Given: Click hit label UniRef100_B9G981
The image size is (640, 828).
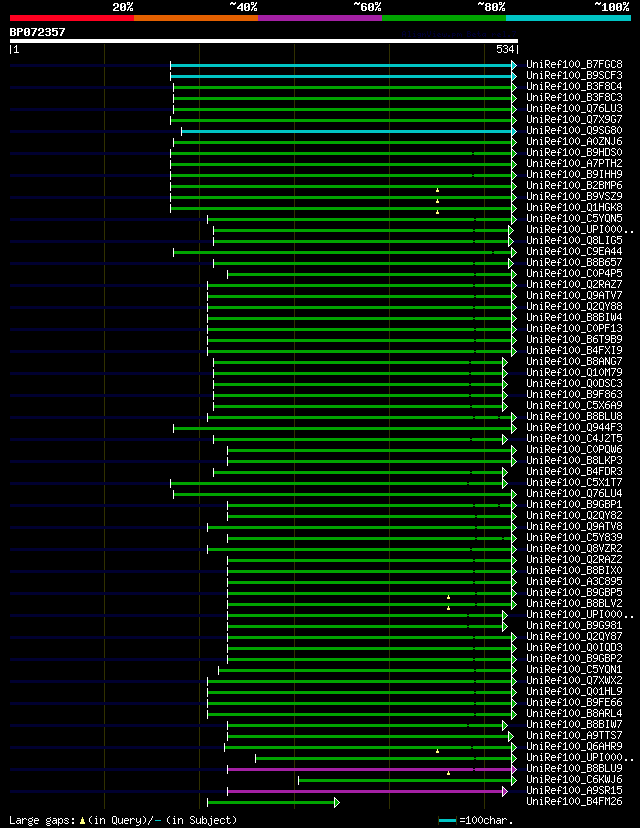Looking at the screenshot, I should point(574,625).
